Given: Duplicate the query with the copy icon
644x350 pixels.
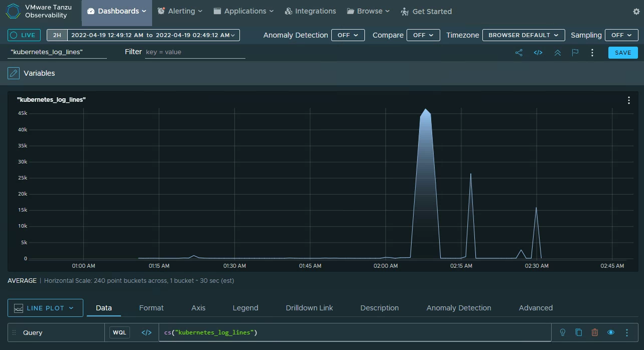Looking at the screenshot, I should (579, 332).
